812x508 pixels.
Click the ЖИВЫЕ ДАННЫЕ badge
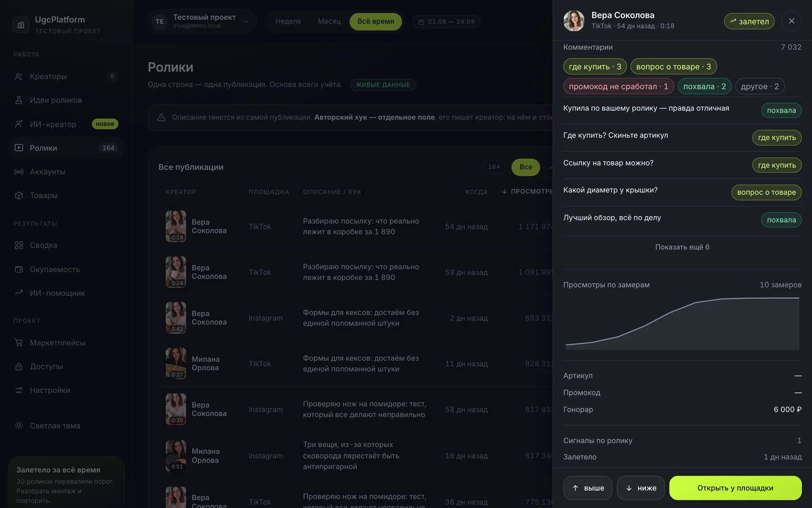click(383, 85)
